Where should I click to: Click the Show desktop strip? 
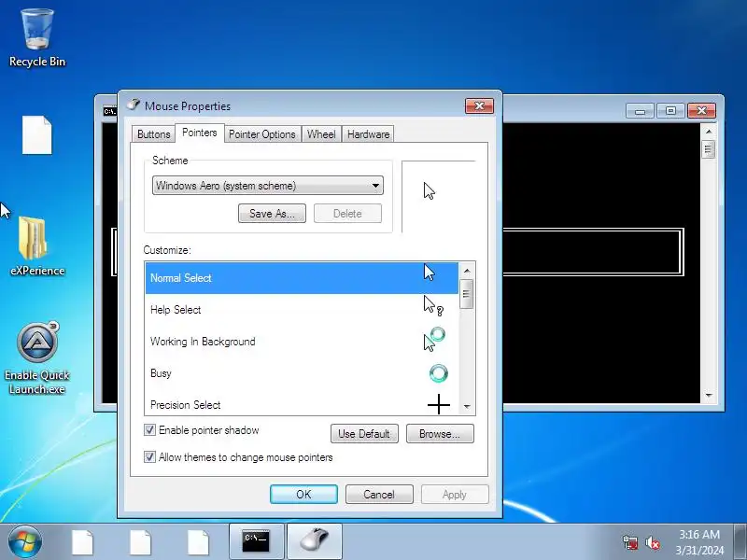[740, 541]
